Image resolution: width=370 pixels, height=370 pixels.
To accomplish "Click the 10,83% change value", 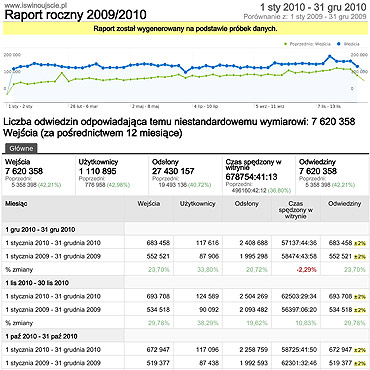I will (306, 323).
